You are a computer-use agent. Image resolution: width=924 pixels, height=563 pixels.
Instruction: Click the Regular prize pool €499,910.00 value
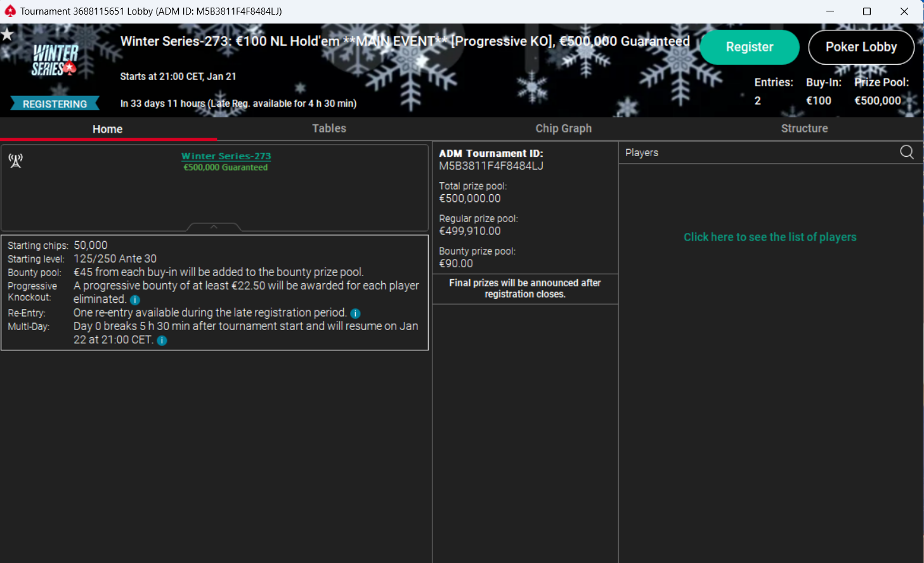point(470,231)
